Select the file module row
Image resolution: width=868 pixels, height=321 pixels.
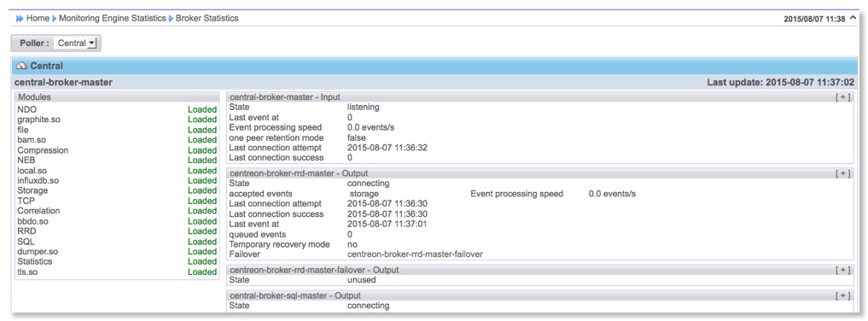click(x=117, y=130)
